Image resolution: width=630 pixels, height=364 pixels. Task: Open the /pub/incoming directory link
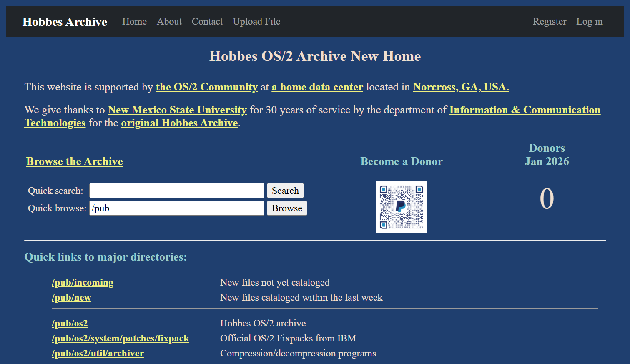pos(83,283)
